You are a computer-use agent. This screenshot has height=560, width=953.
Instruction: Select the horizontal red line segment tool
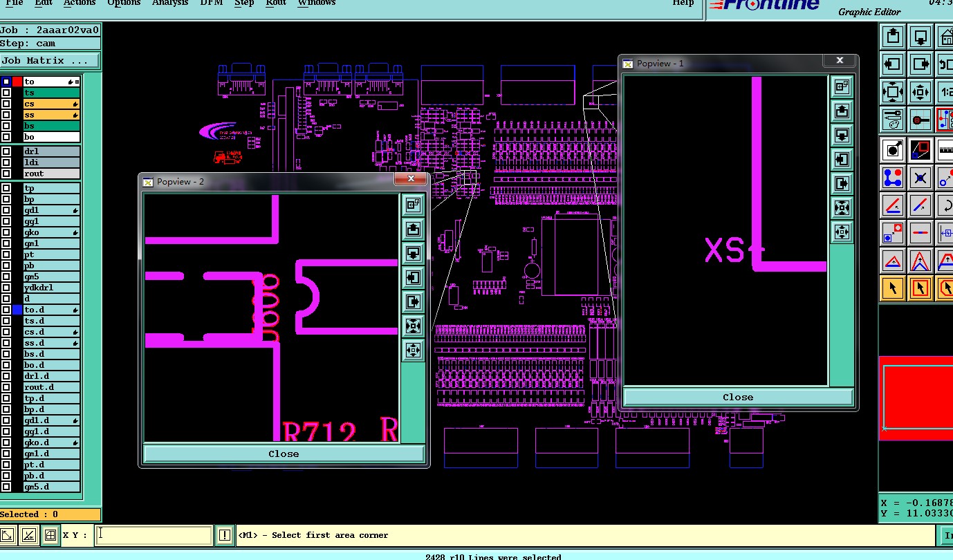(920, 233)
